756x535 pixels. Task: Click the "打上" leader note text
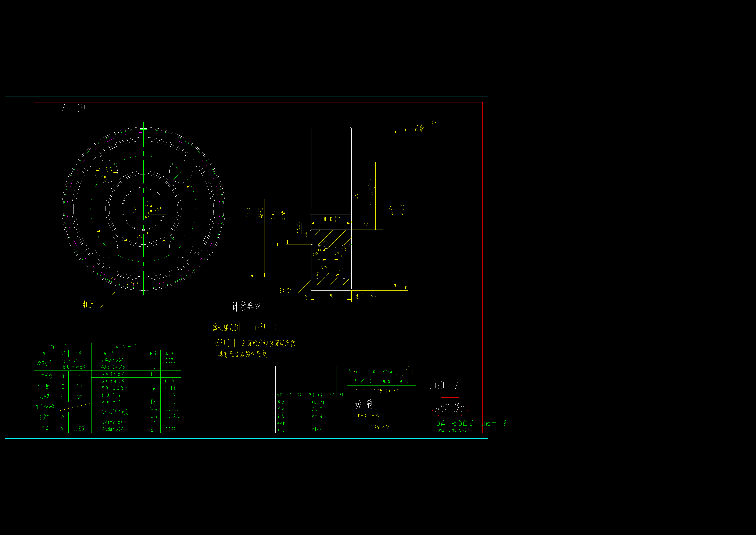point(88,304)
